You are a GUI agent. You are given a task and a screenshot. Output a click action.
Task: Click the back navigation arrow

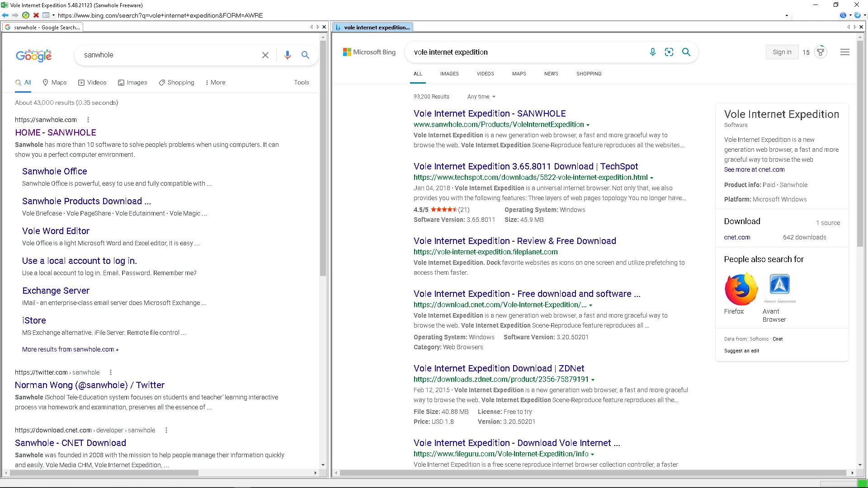pos(5,15)
